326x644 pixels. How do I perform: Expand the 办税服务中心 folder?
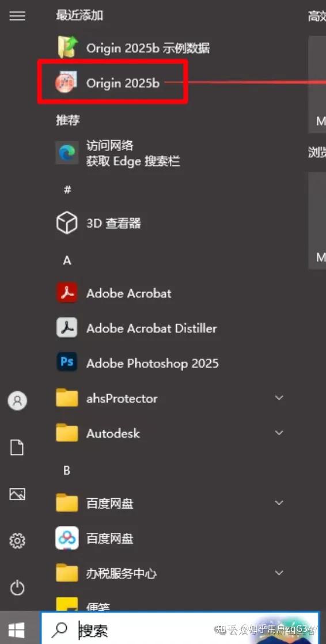(x=279, y=573)
